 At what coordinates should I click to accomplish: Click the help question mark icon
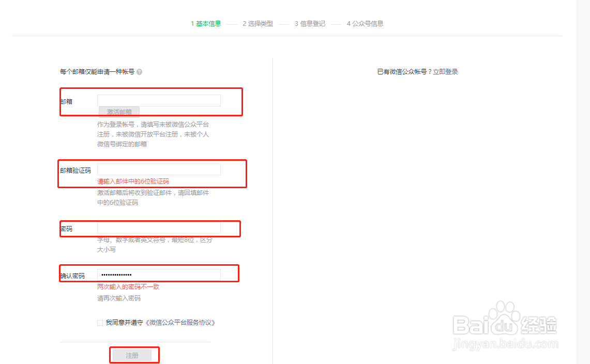(x=140, y=72)
